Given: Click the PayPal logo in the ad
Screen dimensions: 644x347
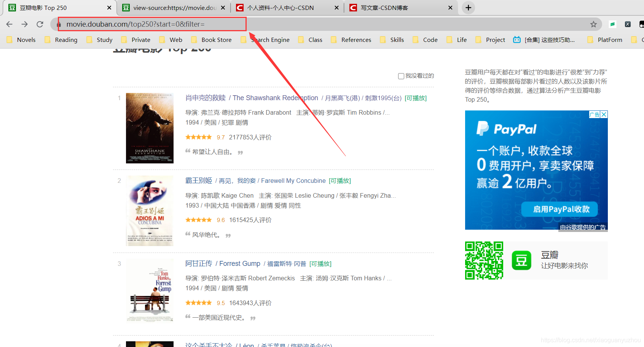Looking at the screenshot, I should [507, 129].
